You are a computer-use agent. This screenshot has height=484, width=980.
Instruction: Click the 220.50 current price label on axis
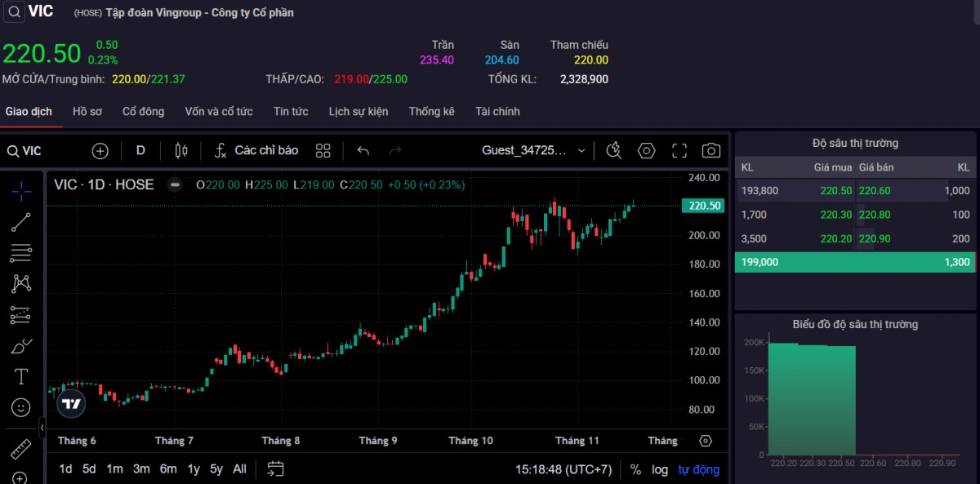click(703, 206)
